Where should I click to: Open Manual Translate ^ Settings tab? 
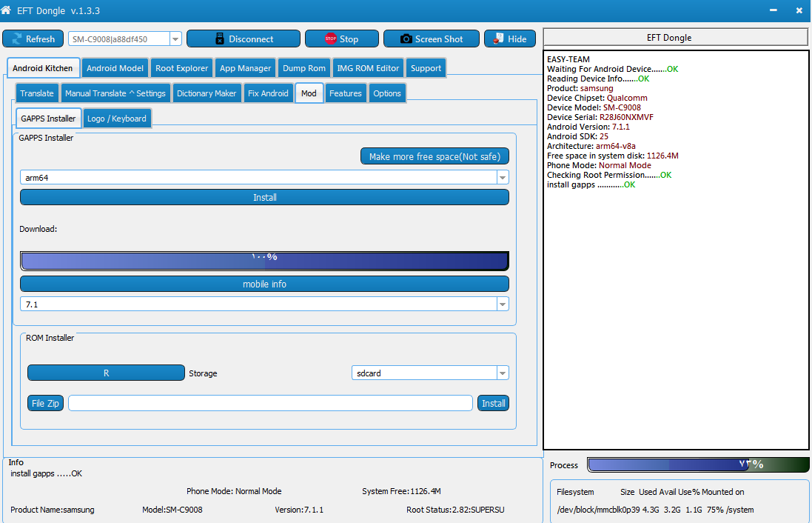(x=115, y=93)
